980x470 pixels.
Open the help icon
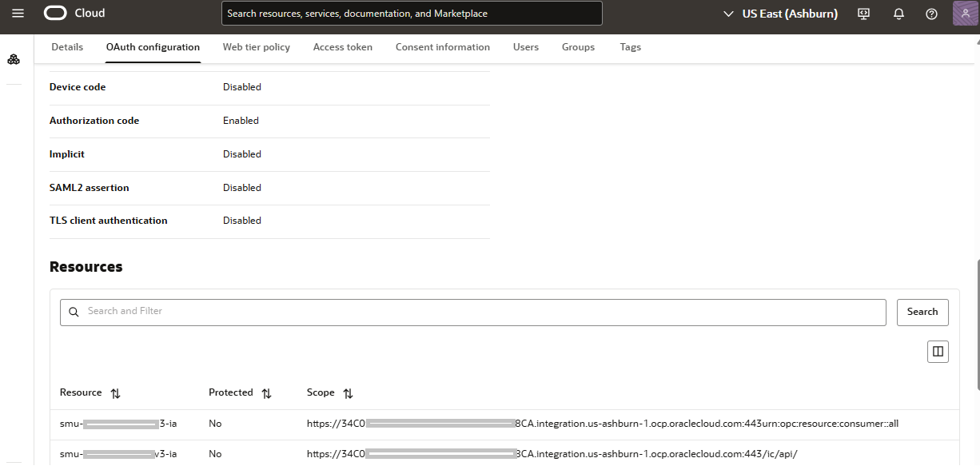930,14
